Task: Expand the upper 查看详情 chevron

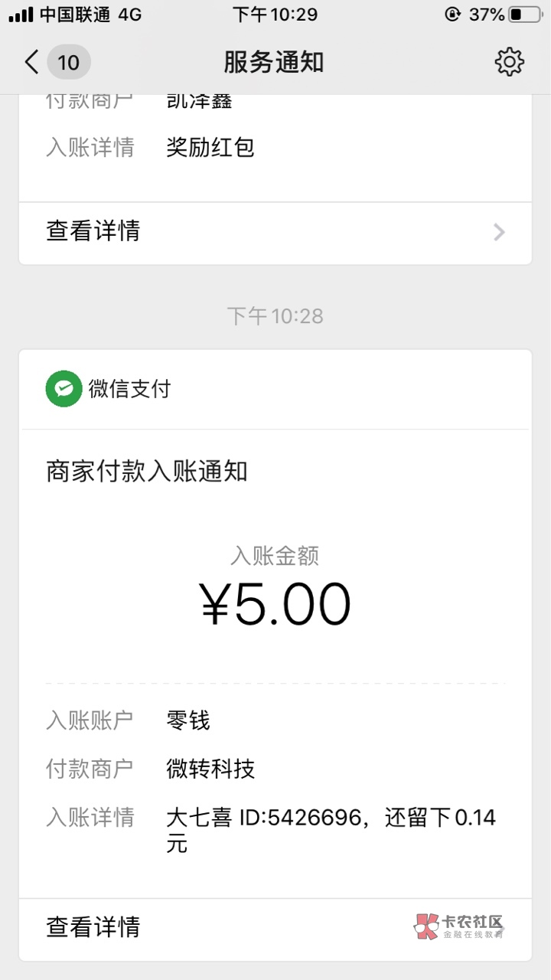Action: (x=499, y=232)
